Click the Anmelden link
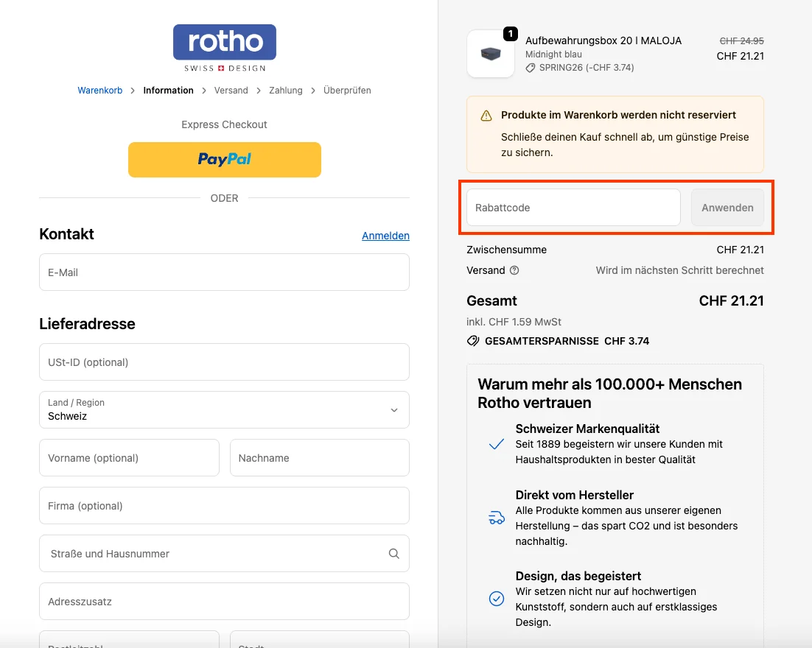 [x=385, y=236]
